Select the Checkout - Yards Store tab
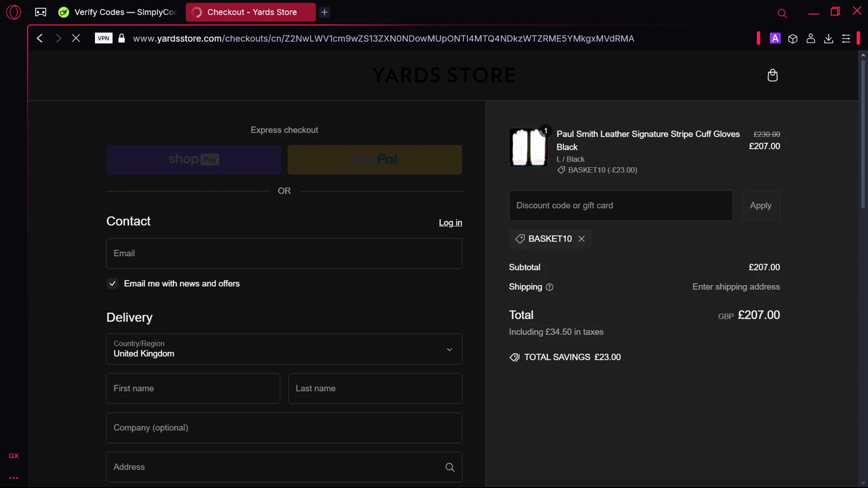868x488 pixels. point(251,12)
